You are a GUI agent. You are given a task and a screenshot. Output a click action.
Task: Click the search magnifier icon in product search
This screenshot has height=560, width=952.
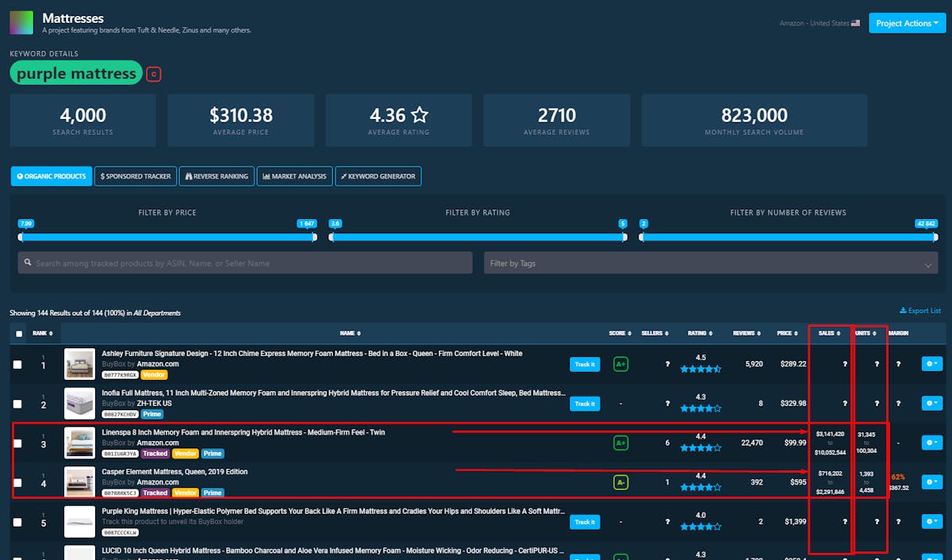(28, 263)
